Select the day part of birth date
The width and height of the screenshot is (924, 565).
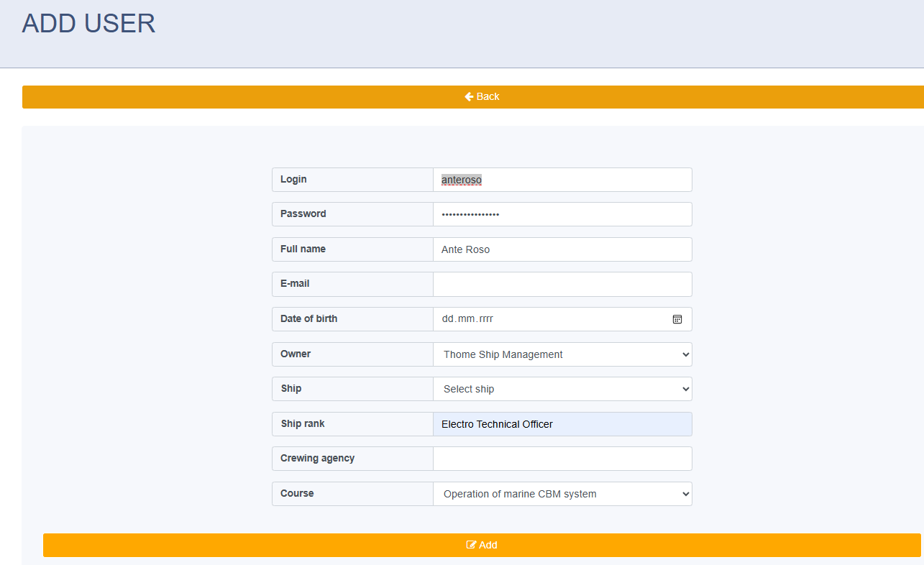point(448,319)
